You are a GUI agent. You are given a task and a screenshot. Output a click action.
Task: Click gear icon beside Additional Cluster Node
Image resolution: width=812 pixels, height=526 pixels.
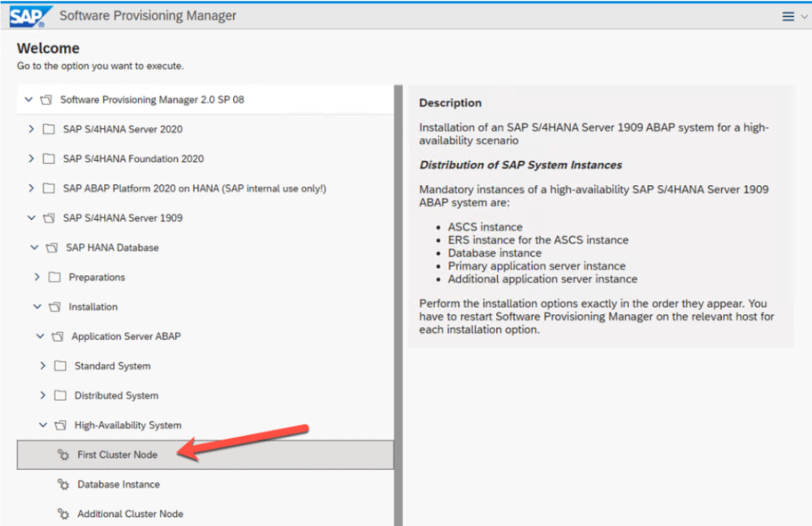63,514
